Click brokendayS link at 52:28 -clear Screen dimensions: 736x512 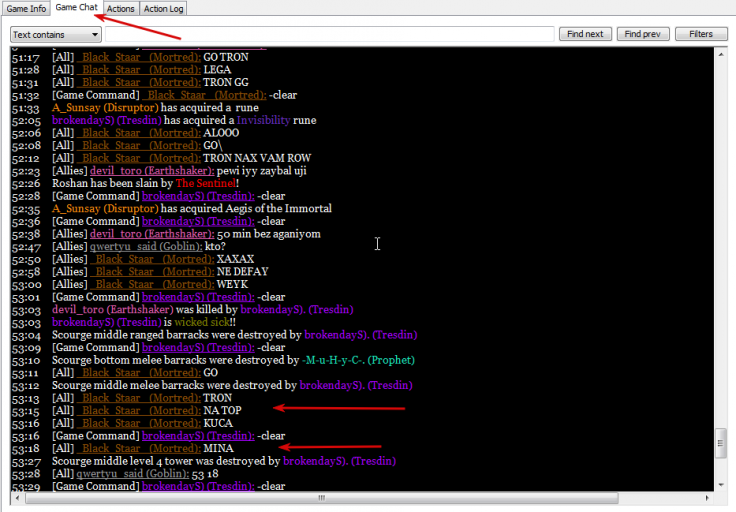199,196
